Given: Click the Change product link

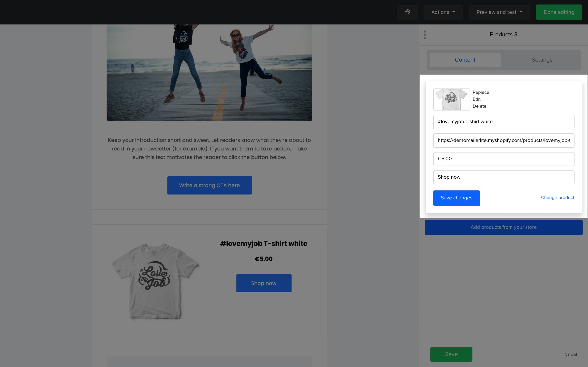Looking at the screenshot, I should 557,198.
